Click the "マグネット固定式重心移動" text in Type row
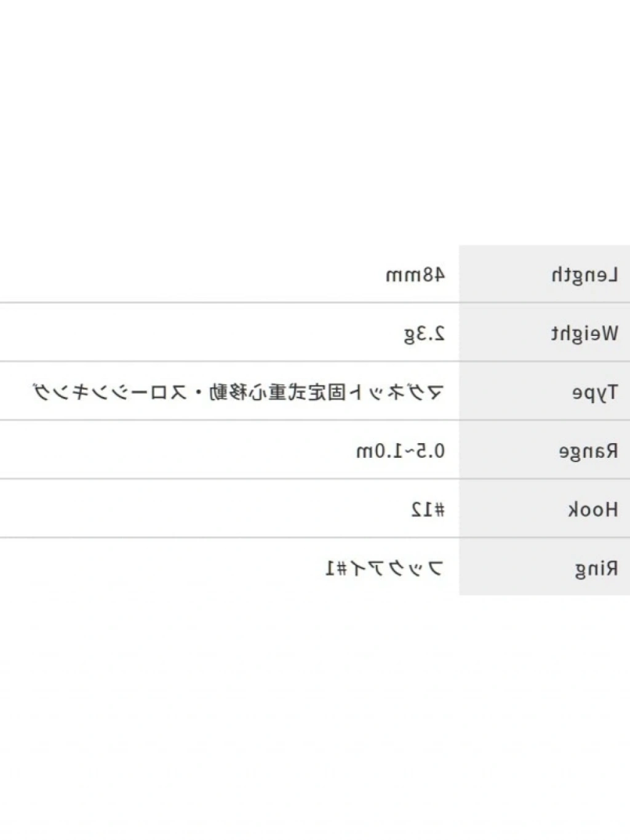Screen dimensions: 630x840 tap(326, 393)
